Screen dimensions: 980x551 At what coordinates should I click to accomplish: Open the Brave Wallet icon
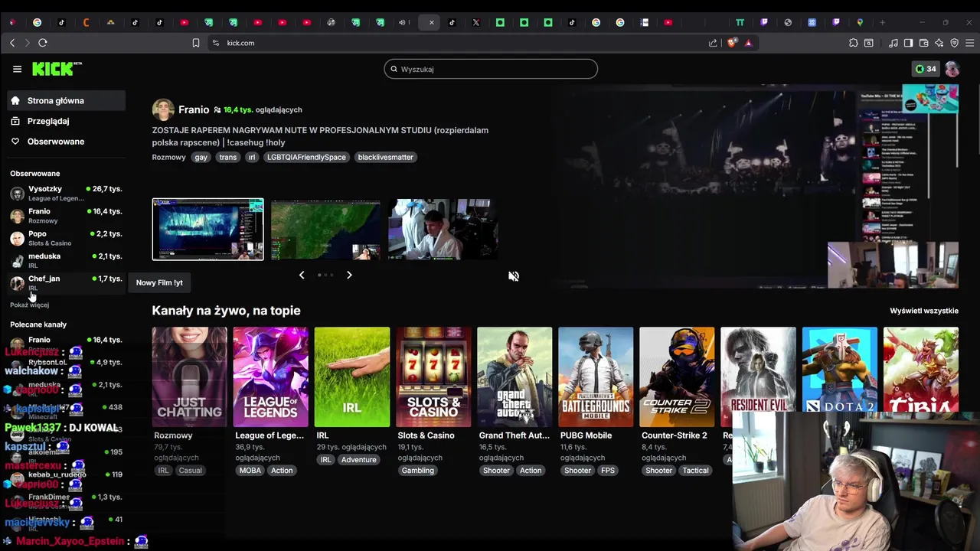(x=924, y=43)
